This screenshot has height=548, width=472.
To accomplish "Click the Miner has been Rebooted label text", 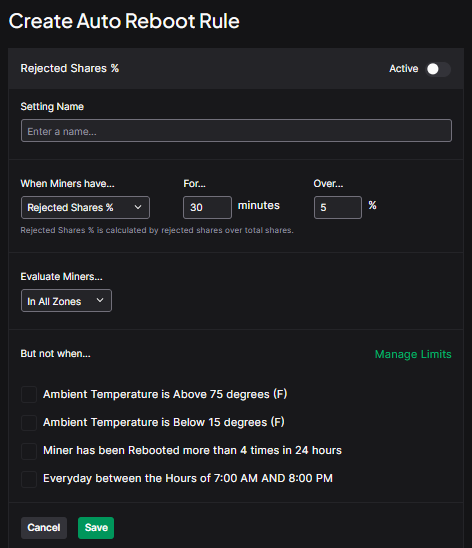I will click(x=192, y=450).
